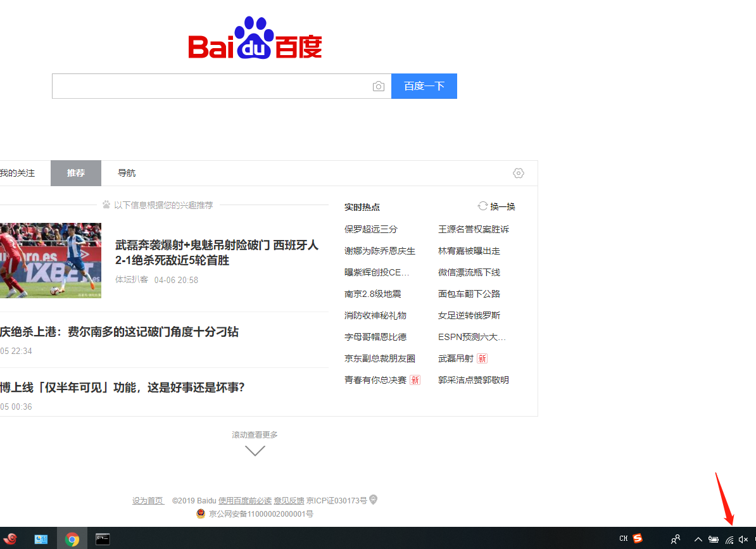Viewport: 756px width, 549px height.
Task: Open hot topic 面包车翻下公路
Action: (x=469, y=294)
